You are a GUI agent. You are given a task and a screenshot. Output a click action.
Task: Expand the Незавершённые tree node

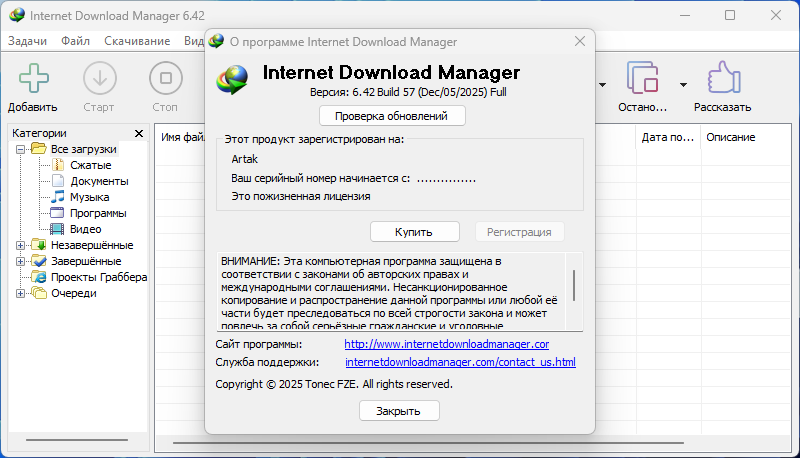(20, 245)
